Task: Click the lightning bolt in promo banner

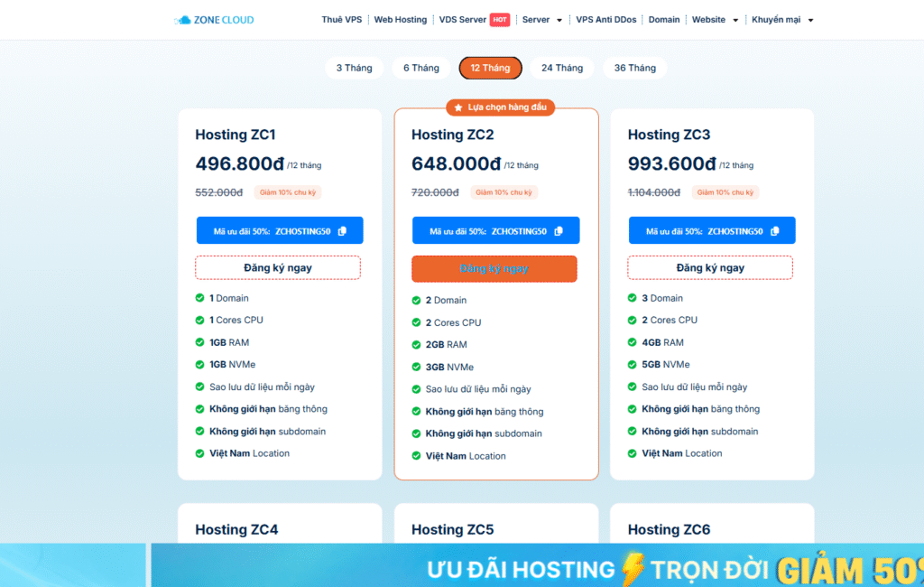Action: [631, 568]
